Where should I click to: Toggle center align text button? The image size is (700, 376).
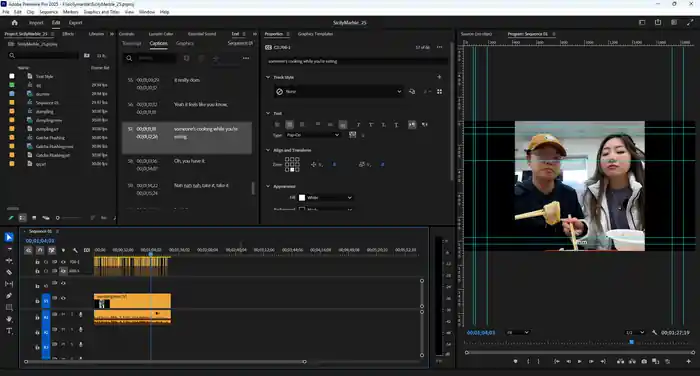pos(289,125)
